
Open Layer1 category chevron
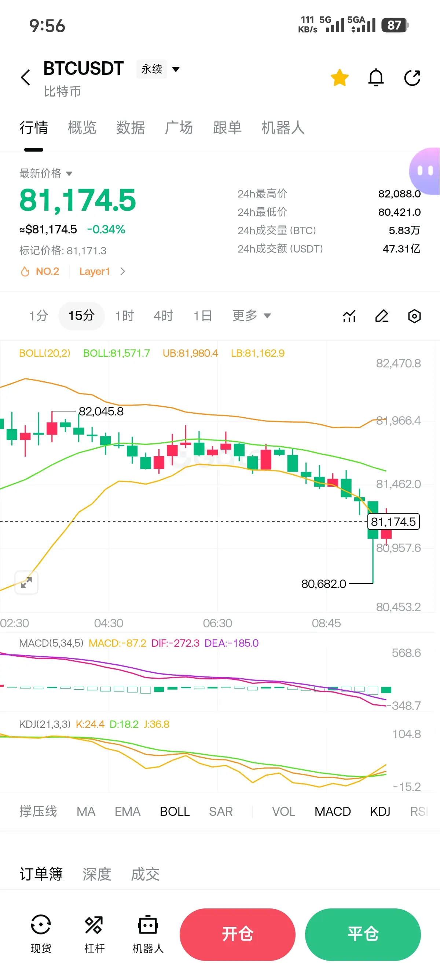pos(122,272)
